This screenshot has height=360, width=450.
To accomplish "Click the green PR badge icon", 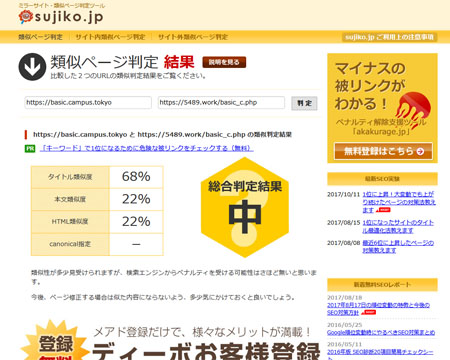I will point(30,149).
